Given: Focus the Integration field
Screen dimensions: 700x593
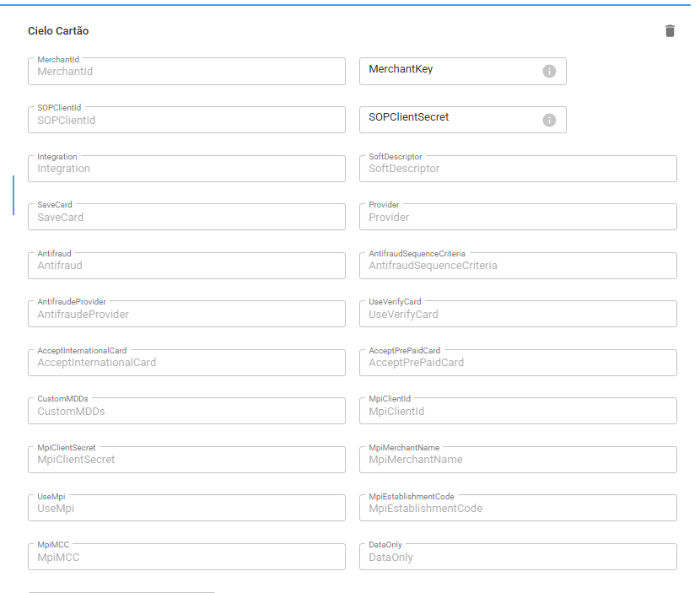Looking at the screenshot, I should click(186, 169).
